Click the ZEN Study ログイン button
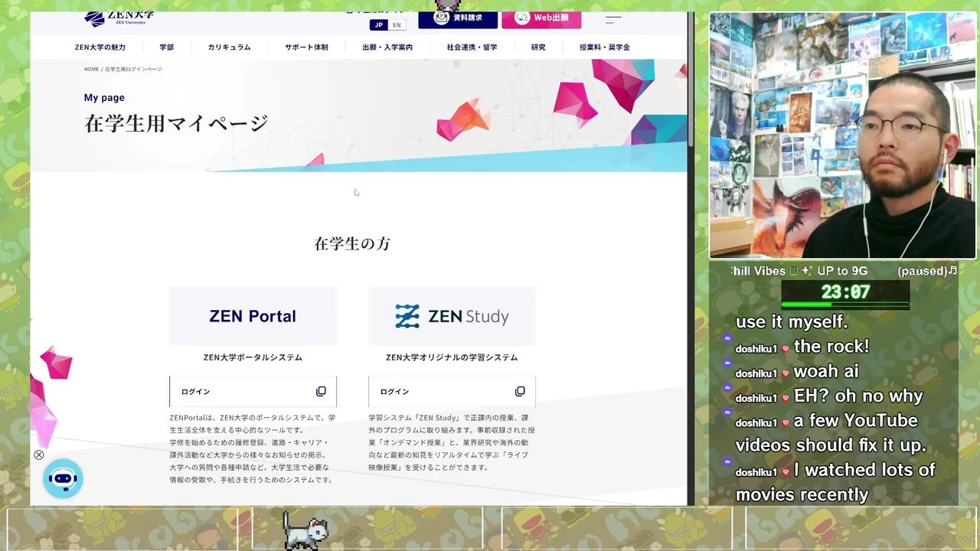The image size is (980, 551). (x=452, y=391)
